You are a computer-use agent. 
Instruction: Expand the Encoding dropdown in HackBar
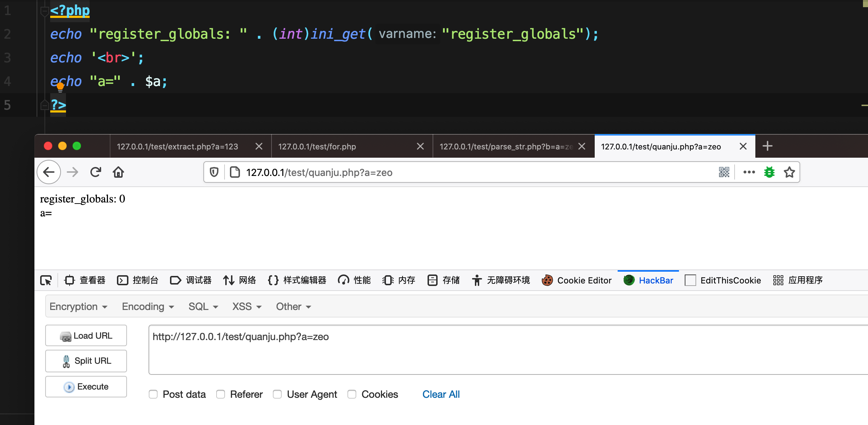148,307
